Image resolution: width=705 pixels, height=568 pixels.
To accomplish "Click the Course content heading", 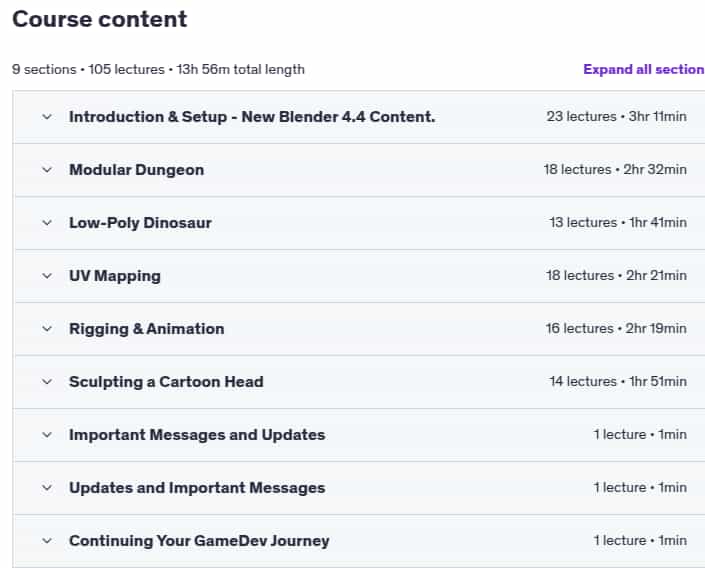I will 99,19.
